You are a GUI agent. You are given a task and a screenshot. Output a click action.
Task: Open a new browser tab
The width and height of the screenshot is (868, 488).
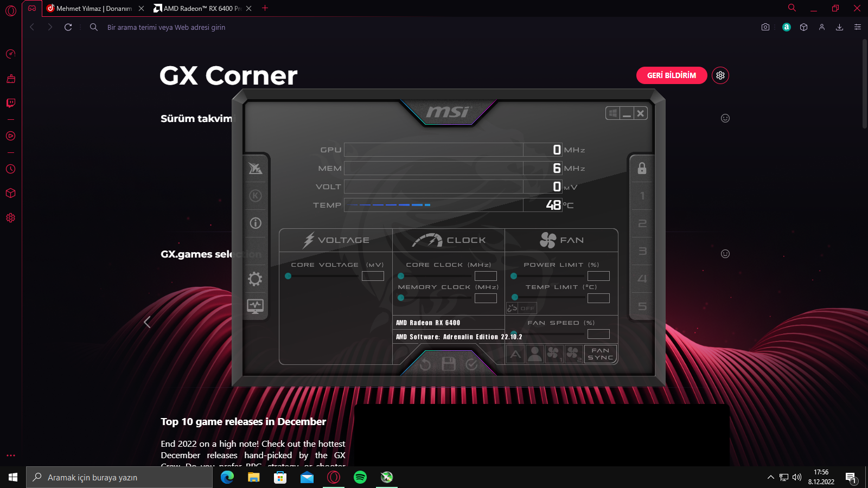(x=265, y=8)
